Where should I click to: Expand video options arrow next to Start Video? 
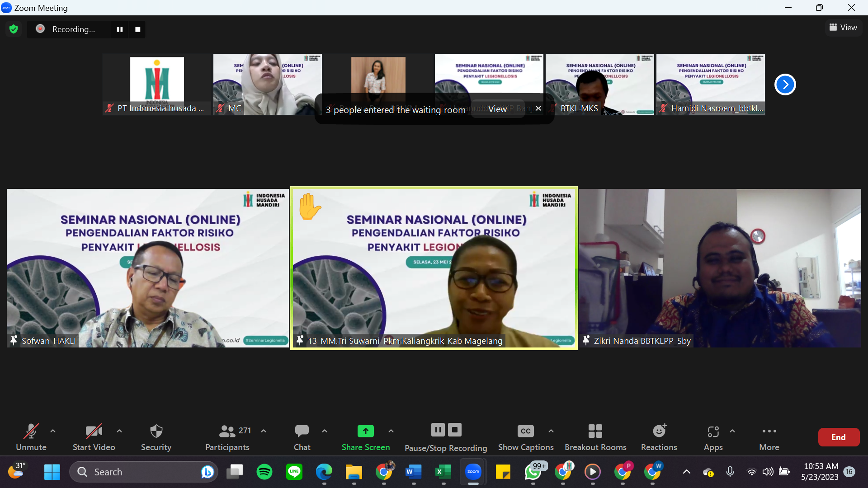[x=119, y=431]
